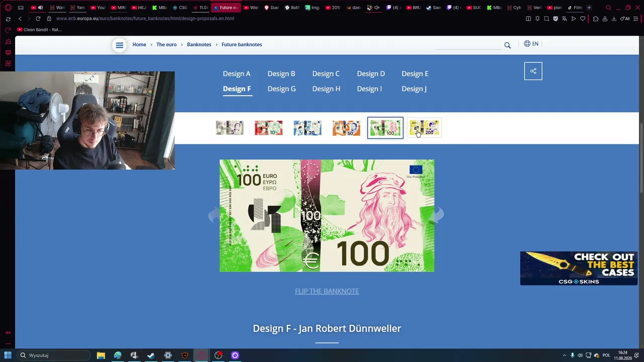The height and width of the screenshot is (362, 644).
Task: Take a snapshot with the capture icon
Action: (x=546, y=19)
